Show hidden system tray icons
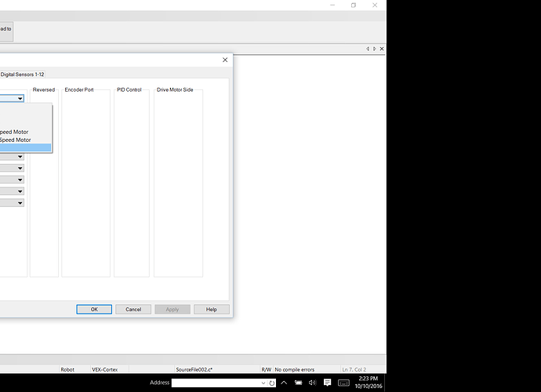Screen dimensions: 541x392 [285, 383]
